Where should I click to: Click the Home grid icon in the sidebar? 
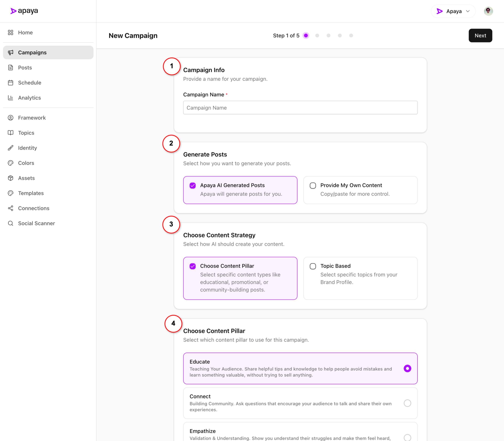pyautogui.click(x=10, y=32)
